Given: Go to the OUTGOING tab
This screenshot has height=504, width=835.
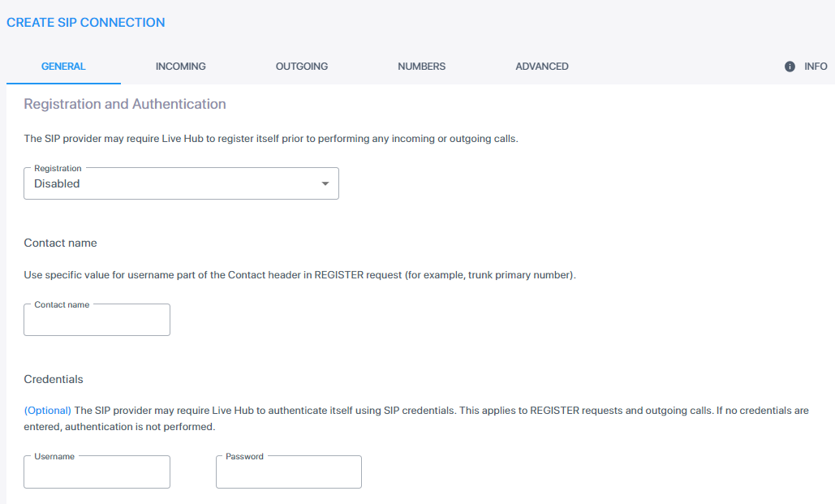Looking at the screenshot, I should point(301,67).
